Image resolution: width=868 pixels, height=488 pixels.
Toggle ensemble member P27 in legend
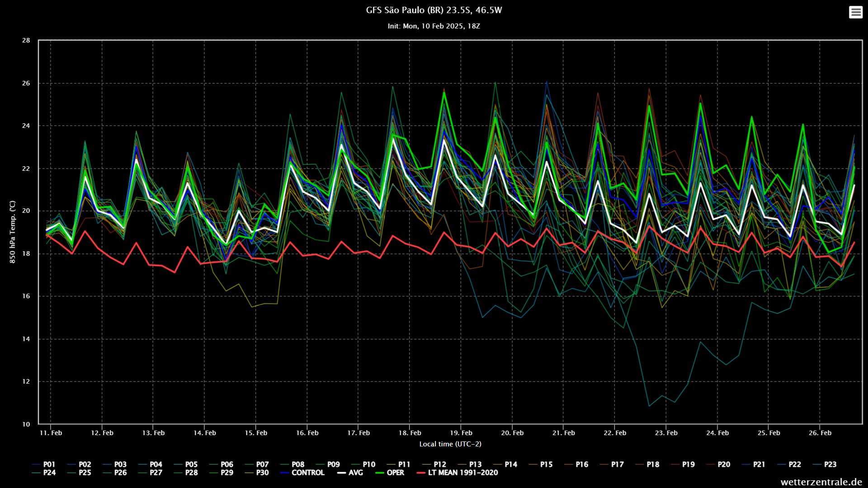(x=150, y=473)
